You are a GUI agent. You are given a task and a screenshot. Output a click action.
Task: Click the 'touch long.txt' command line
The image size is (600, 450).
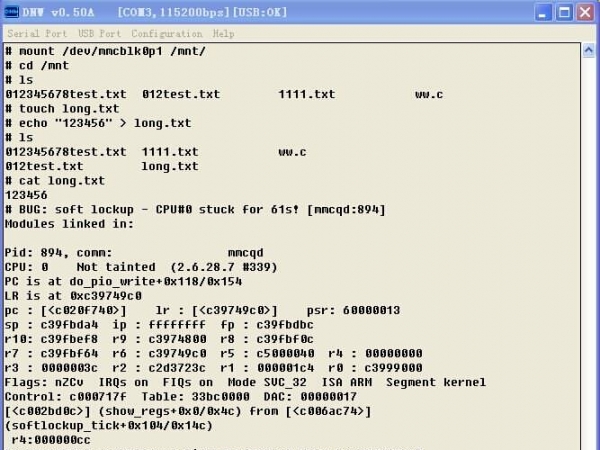click(x=62, y=108)
